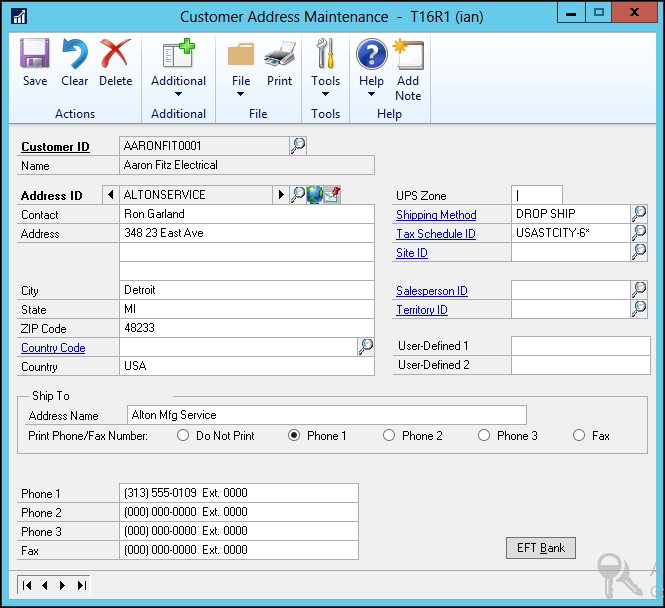This screenshot has height=608, width=665.
Task: Click the User-Defined 1 field
Action: pyautogui.click(x=581, y=346)
